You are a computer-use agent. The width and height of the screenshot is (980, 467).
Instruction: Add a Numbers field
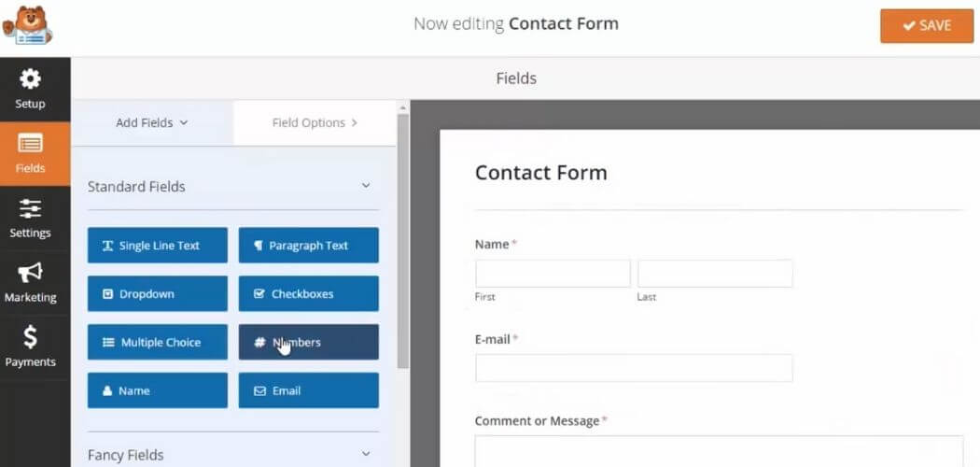coord(309,342)
